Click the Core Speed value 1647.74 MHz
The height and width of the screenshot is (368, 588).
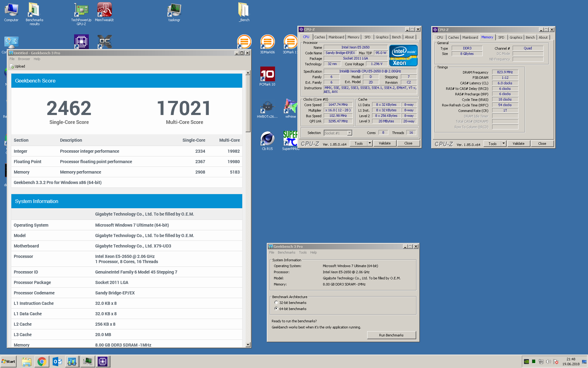click(338, 105)
